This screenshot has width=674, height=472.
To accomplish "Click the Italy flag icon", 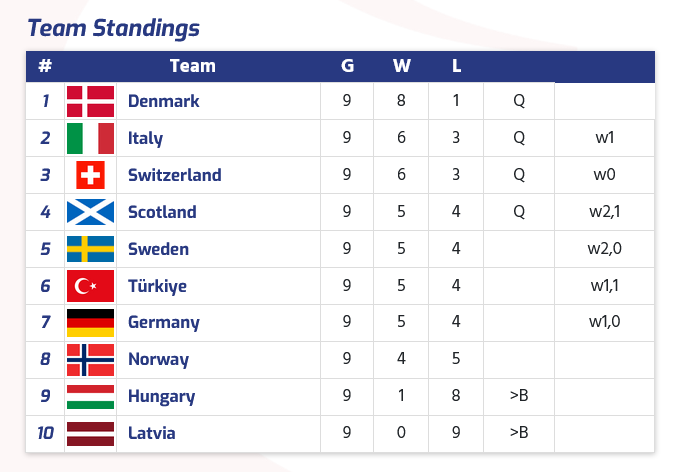I will [90, 138].
